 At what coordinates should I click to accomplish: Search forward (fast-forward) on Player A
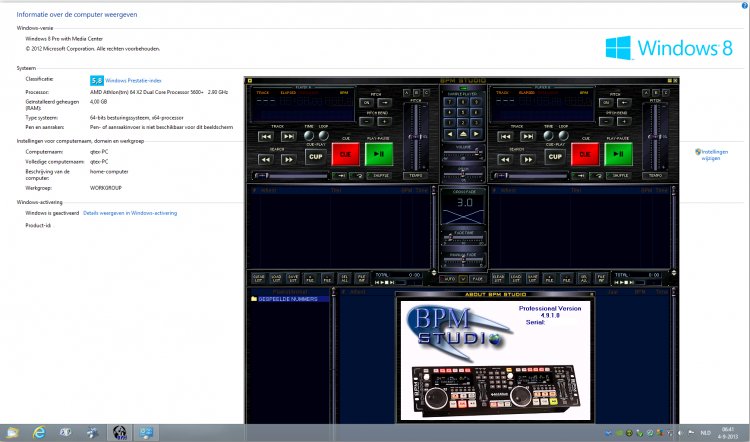pyautogui.click(x=288, y=159)
